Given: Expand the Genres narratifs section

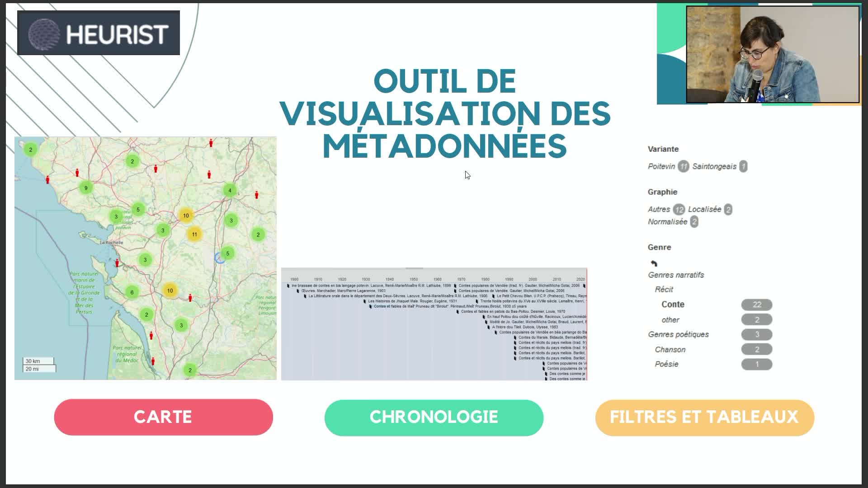Looking at the screenshot, I should coord(675,275).
